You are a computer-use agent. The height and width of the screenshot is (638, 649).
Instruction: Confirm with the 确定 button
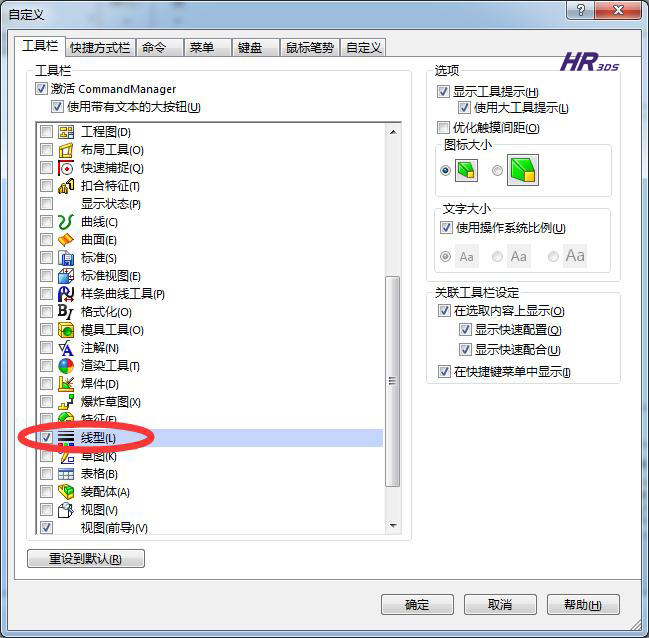point(417,605)
